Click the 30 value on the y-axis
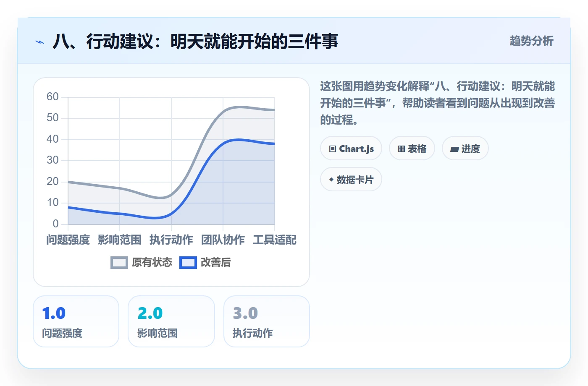Image resolution: width=588 pixels, height=386 pixels. [x=52, y=160]
